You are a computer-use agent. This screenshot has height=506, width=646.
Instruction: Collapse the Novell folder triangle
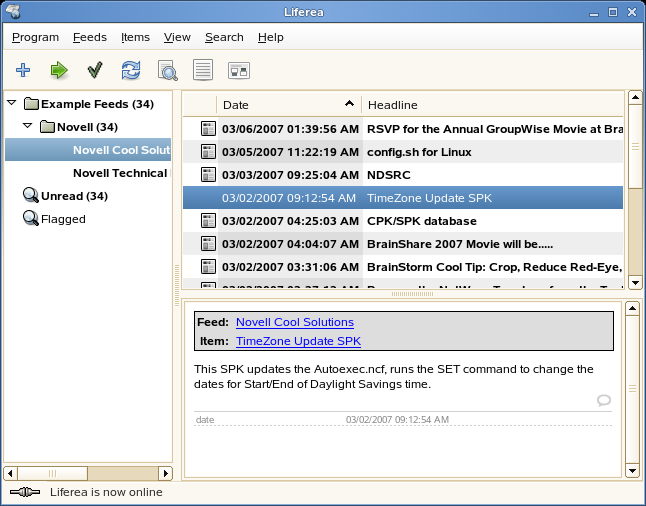[28, 127]
